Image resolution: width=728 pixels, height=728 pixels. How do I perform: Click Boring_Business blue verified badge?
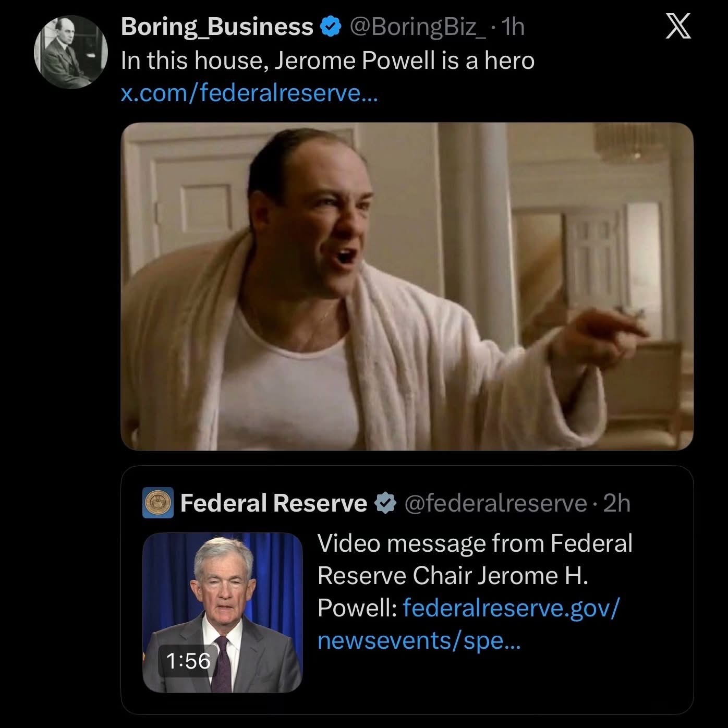click(330, 27)
